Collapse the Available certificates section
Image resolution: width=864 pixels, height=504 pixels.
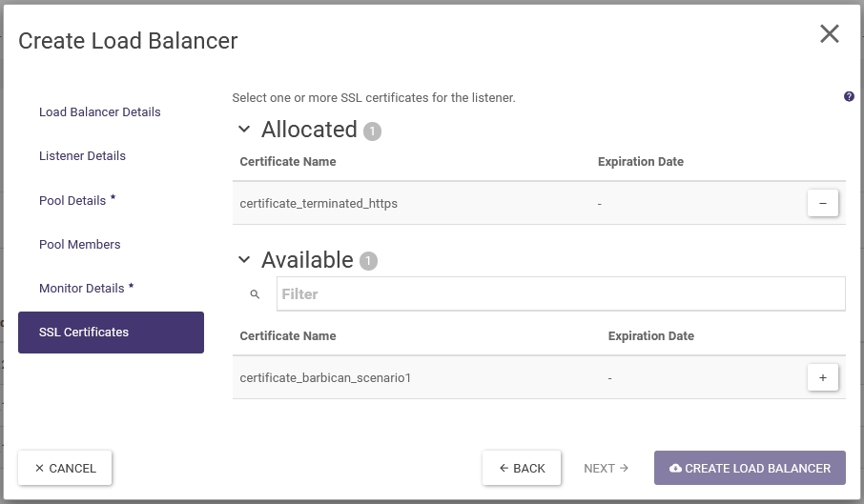pos(244,260)
